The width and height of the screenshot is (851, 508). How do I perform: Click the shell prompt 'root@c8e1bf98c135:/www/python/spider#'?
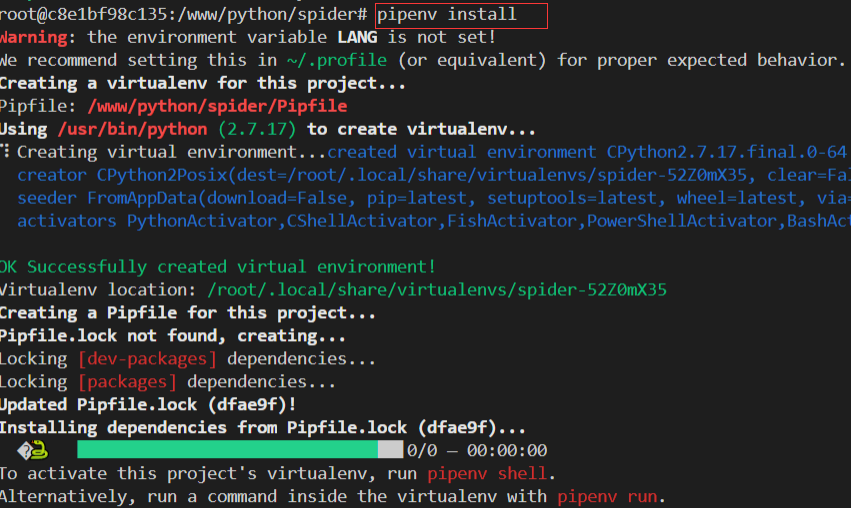[183, 15]
